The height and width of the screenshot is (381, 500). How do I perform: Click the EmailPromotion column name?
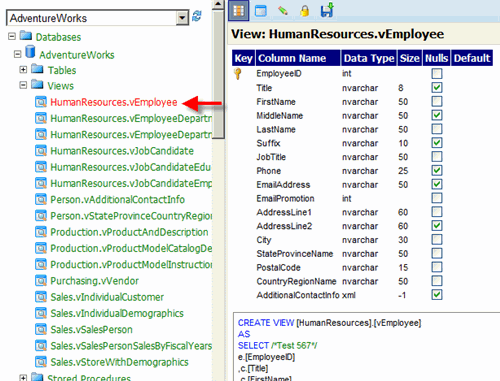285,198
